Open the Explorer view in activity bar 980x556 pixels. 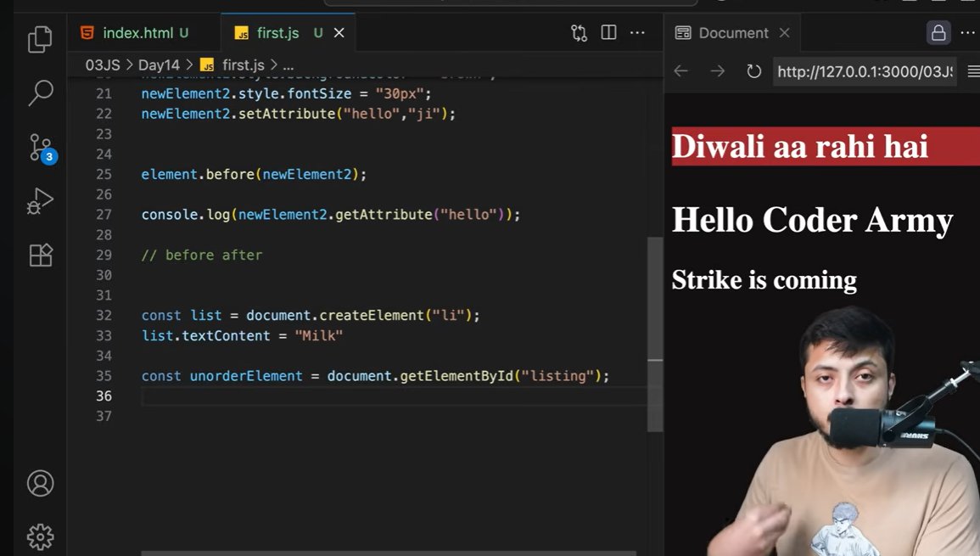(40, 39)
